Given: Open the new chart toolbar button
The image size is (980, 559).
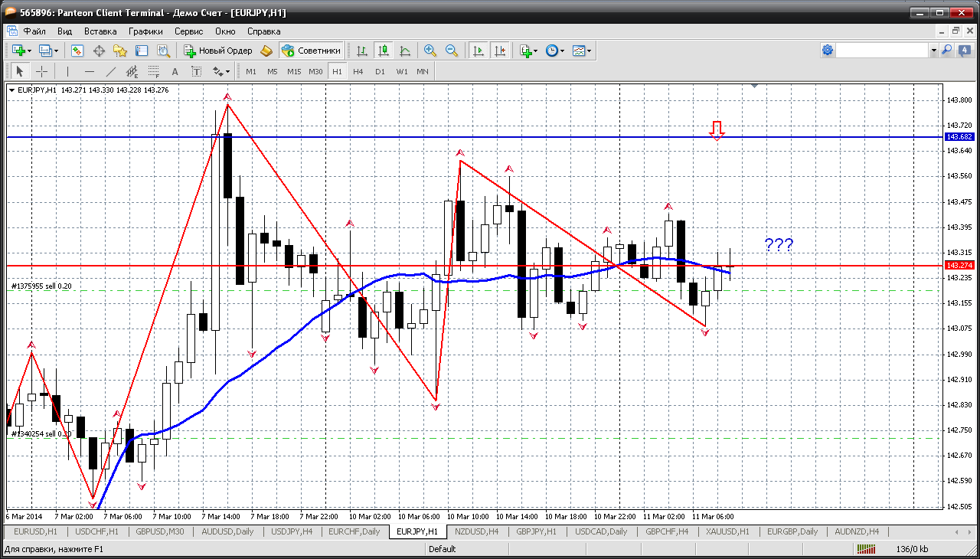Looking at the screenshot, I should tap(21, 51).
